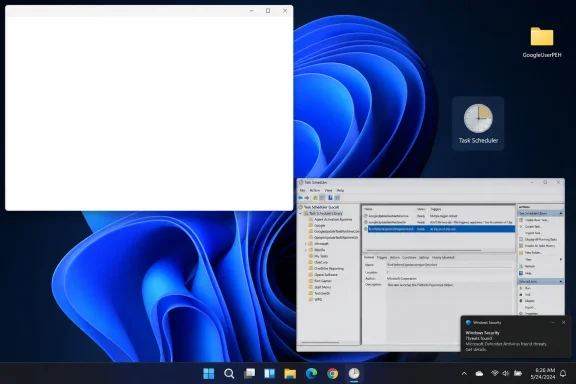Image resolution: width=576 pixels, height=384 pixels.
Task: Open taskbar Search
Action: [229, 373]
